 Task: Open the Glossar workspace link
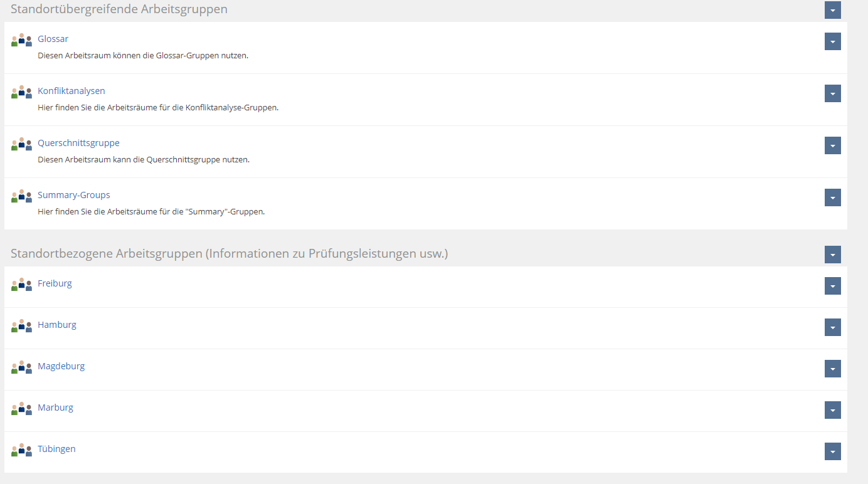[x=53, y=39]
